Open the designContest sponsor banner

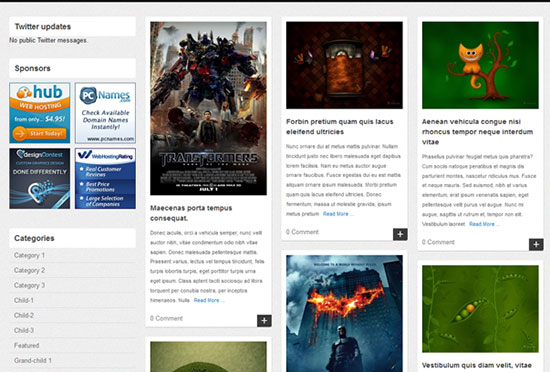(x=40, y=178)
